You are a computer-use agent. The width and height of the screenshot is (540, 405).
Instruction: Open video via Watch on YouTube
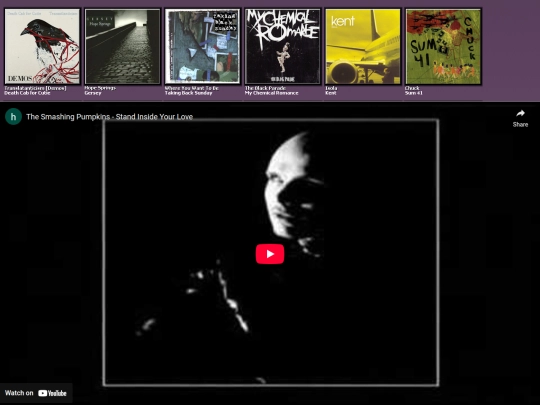36,393
